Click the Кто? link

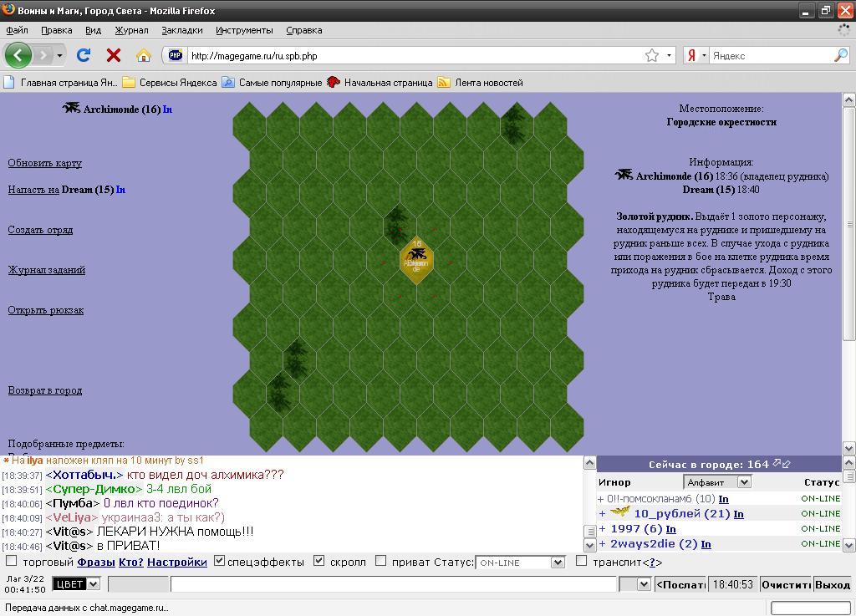(131, 562)
